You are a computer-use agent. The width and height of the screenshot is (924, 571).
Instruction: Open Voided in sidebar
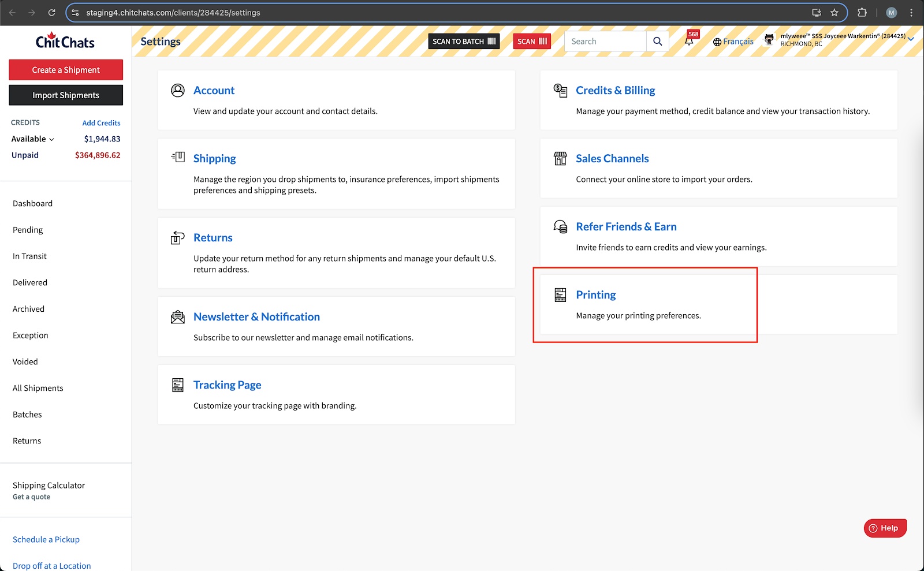click(25, 361)
